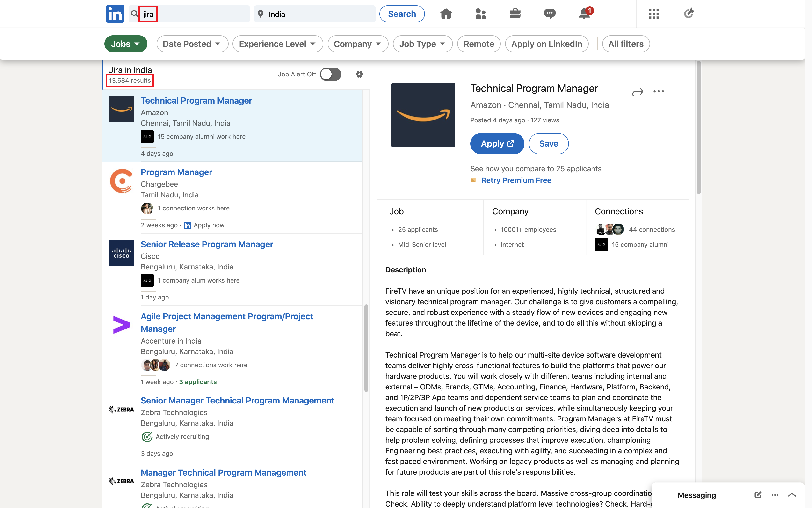Share the Technical Program Manager job
The width and height of the screenshot is (812, 508).
tap(638, 92)
